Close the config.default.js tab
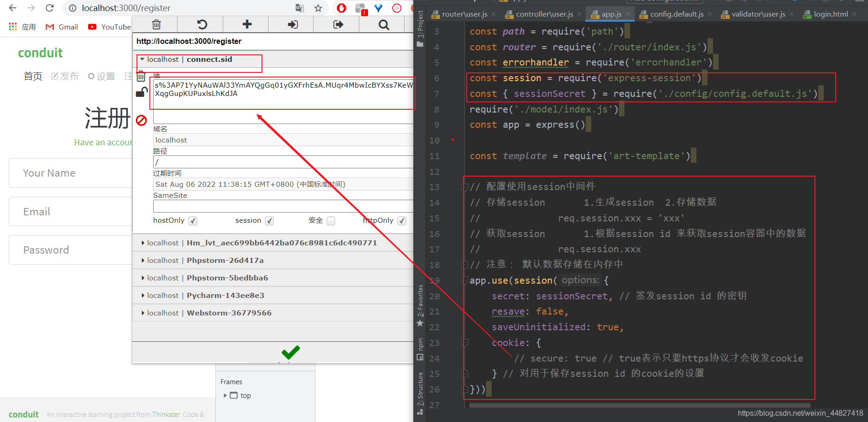The width and height of the screenshot is (868, 422). pyautogui.click(x=710, y=14)
